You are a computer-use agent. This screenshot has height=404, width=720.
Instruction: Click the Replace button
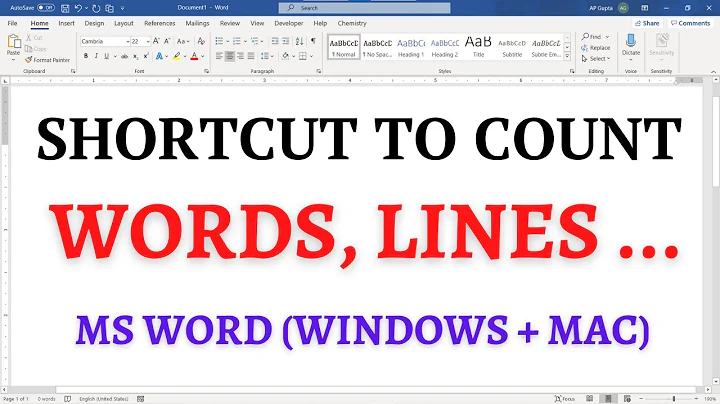tap(596, 48)
